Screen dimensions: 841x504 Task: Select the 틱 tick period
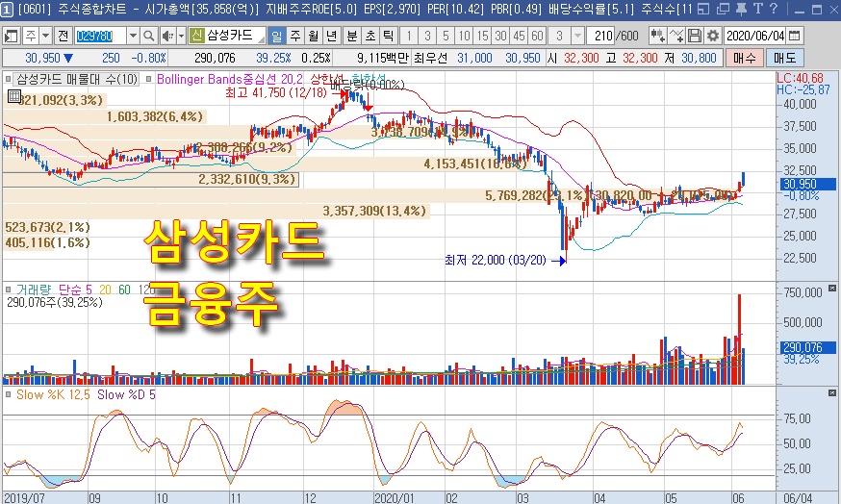tap(389, 36)
